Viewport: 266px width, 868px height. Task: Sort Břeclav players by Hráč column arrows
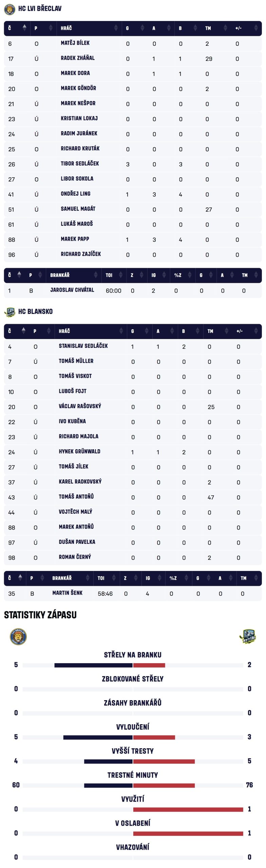pos(116,28)
